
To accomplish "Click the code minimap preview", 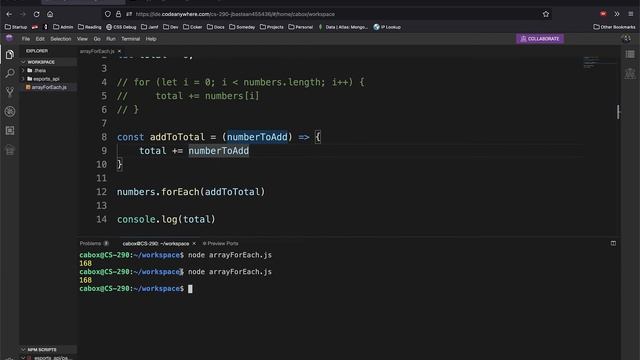I will click(x=599, y=62).
